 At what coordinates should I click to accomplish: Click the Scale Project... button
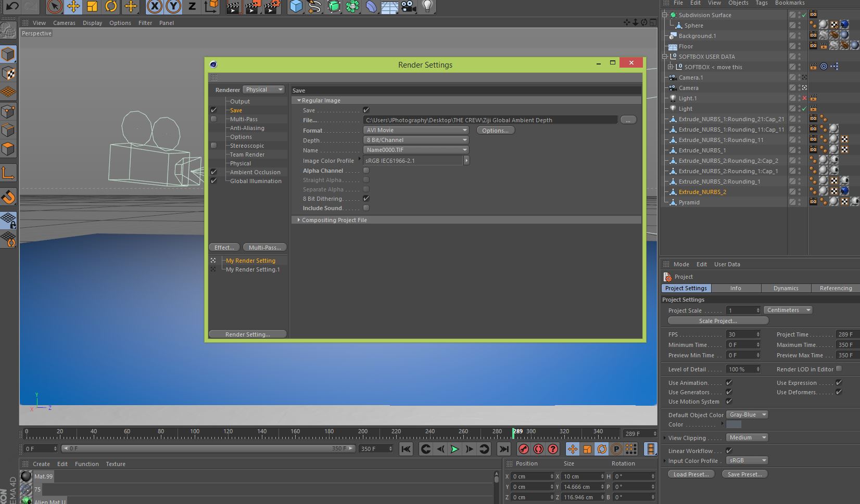[x=718, y=321]
